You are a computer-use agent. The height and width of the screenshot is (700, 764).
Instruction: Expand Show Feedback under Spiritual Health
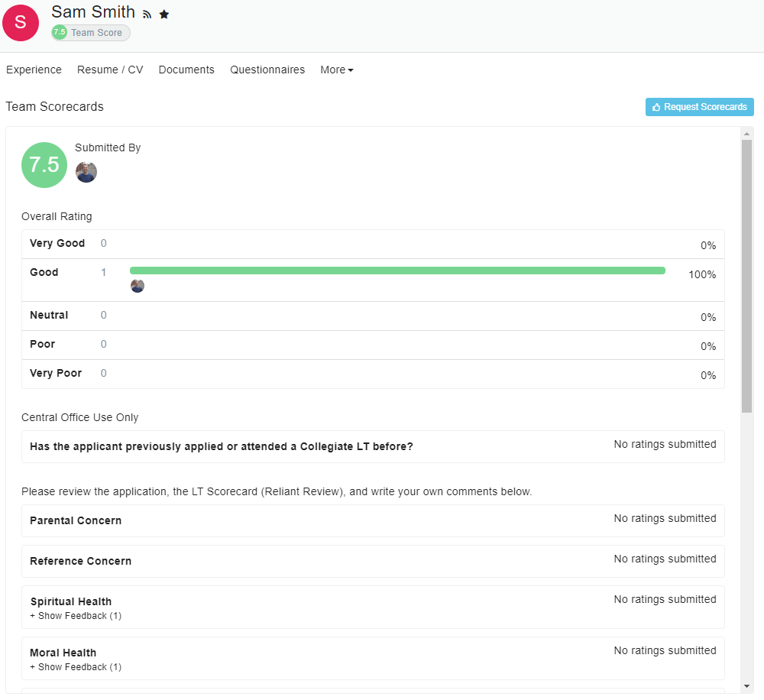(76, 616)
